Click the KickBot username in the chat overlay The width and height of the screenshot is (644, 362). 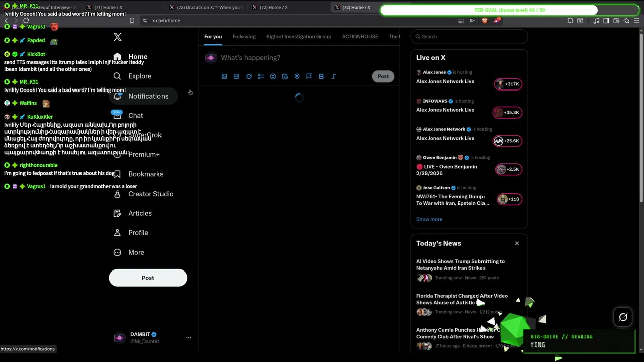[36, 54]
